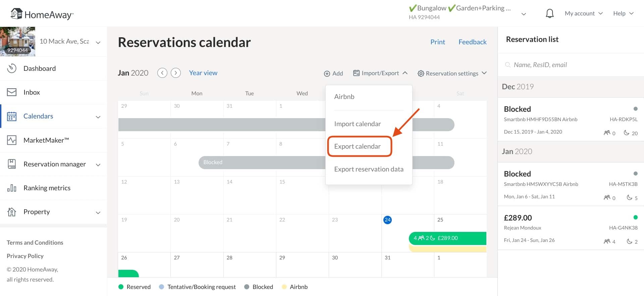Choose Export reservation data menu option
The height and width of the screenshot is (296, 644).
click(x=369, y=169)
